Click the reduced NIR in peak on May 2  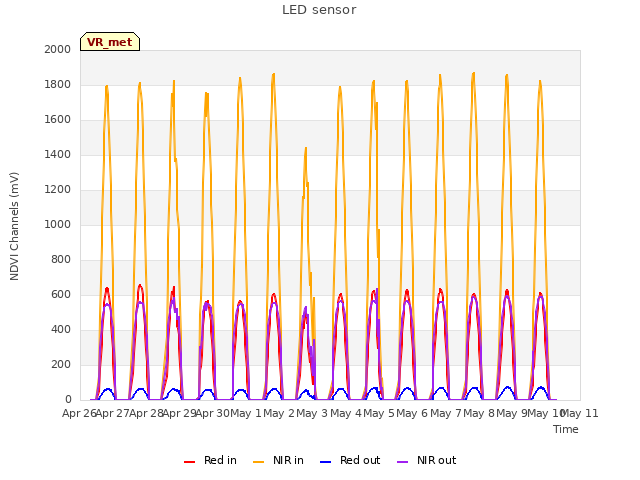pos(306,149)
